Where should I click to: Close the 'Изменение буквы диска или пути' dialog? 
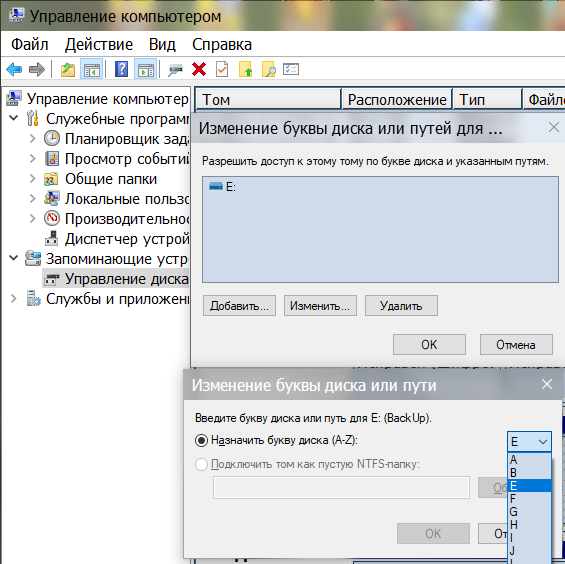coord(547,384)
